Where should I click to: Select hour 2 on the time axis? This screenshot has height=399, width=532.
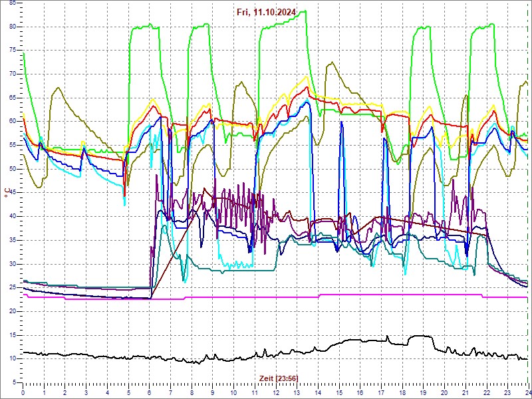65,392
